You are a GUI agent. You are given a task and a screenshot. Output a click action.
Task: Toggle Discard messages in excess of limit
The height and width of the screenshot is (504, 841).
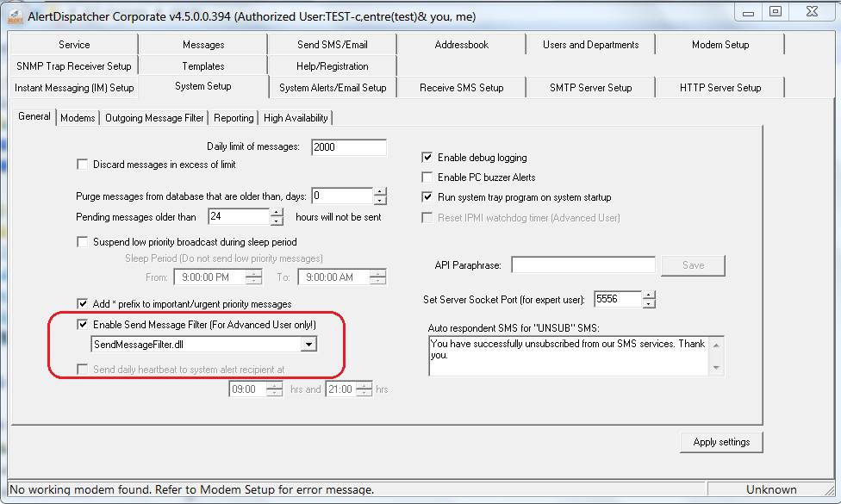(83, 164)
